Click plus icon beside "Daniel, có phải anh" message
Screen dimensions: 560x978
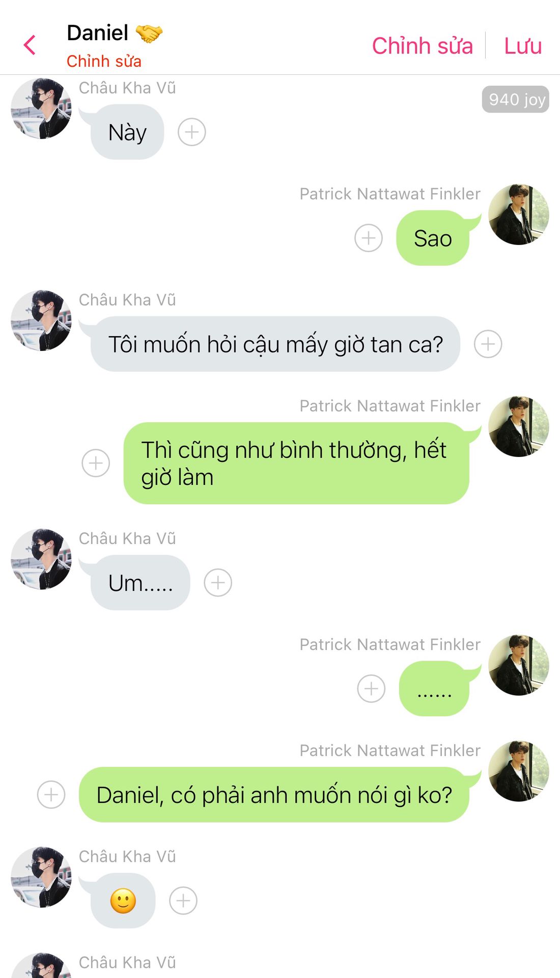(x=51, y=795)
